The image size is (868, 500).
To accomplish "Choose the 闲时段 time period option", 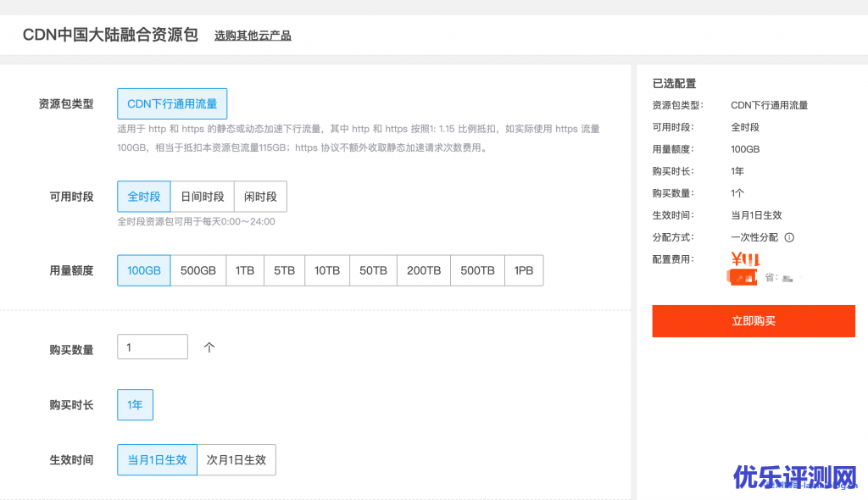I will [260, 197].
